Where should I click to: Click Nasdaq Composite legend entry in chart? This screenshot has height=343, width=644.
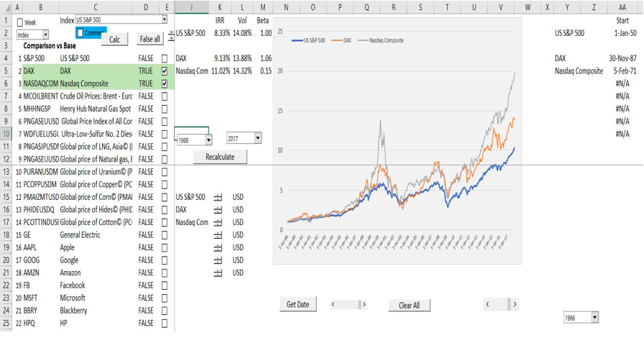tap(381, 40)
